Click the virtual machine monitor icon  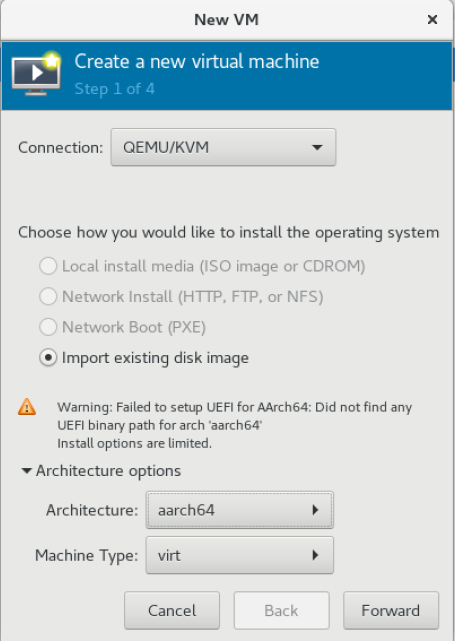pos(36,74)
